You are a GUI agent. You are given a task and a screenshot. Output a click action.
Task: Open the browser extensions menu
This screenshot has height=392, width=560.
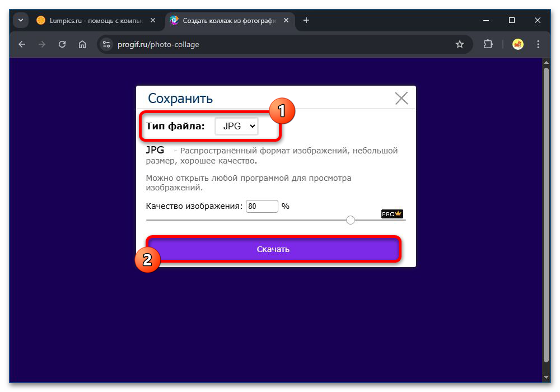click(488, 44)
